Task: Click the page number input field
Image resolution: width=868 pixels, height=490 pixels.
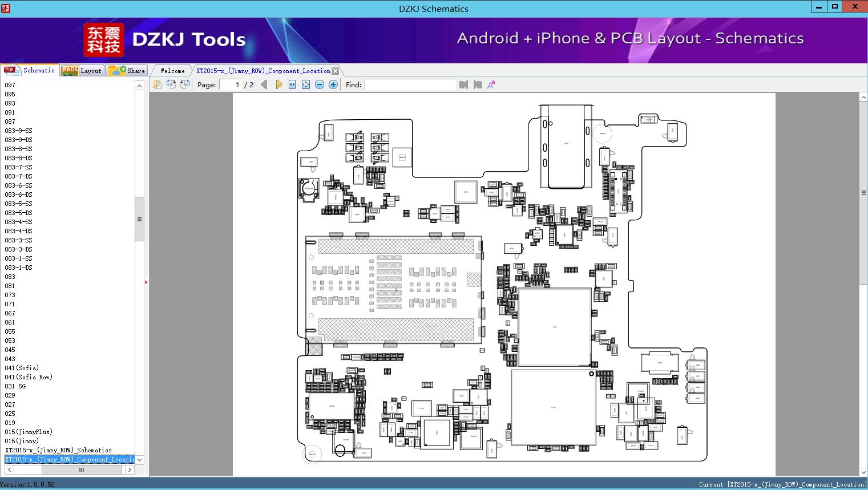Action: pyautogui.click(x=230, y=84)
